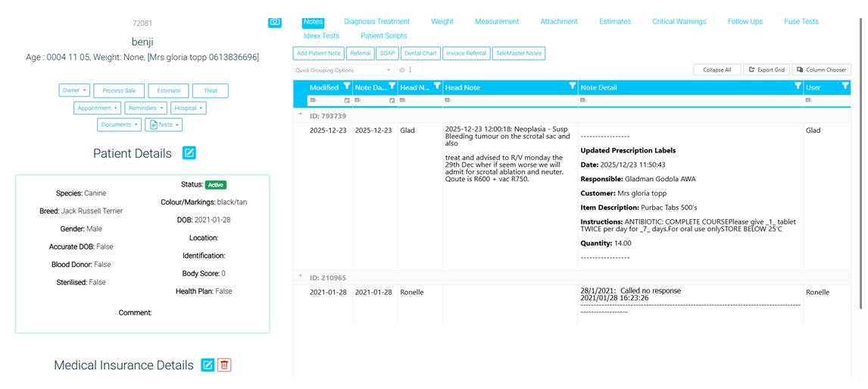The image size is (868, 389).
Task: Edit Patient Details with the pencil icon
Action: [x=189, y=153]
